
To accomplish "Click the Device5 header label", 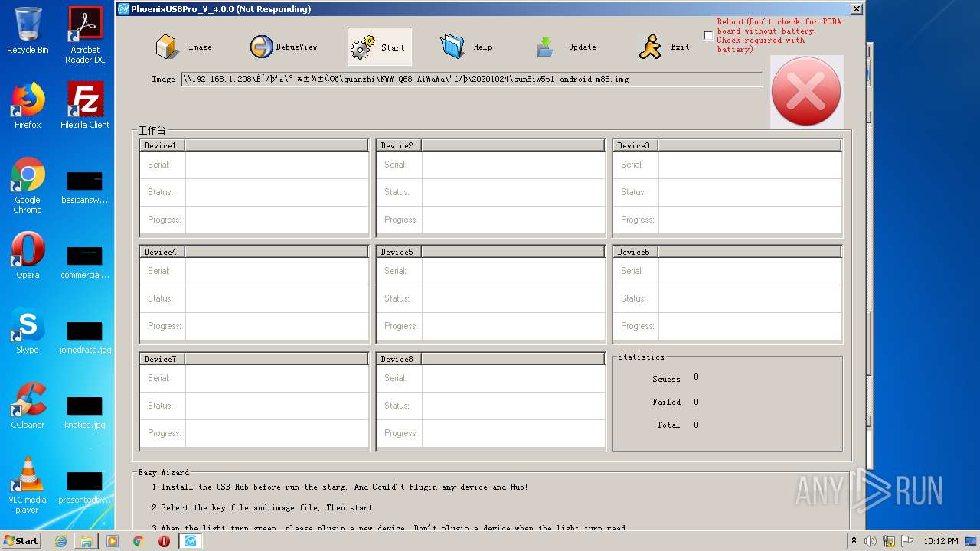I will 397,252.
